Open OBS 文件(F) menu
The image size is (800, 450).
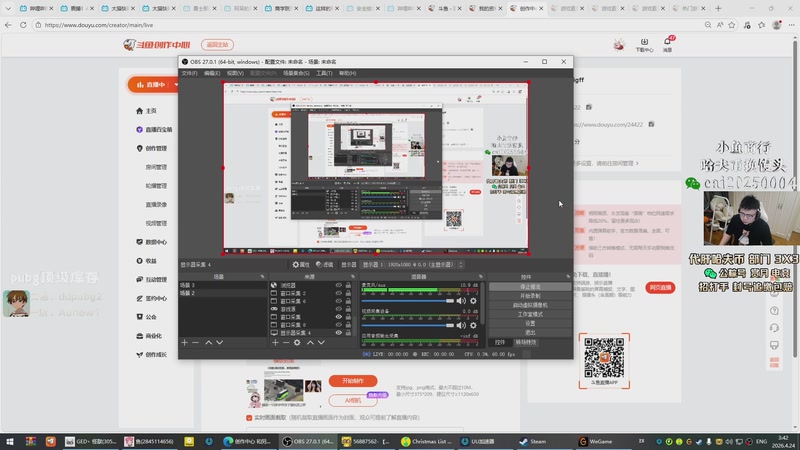tap(189, 73)
